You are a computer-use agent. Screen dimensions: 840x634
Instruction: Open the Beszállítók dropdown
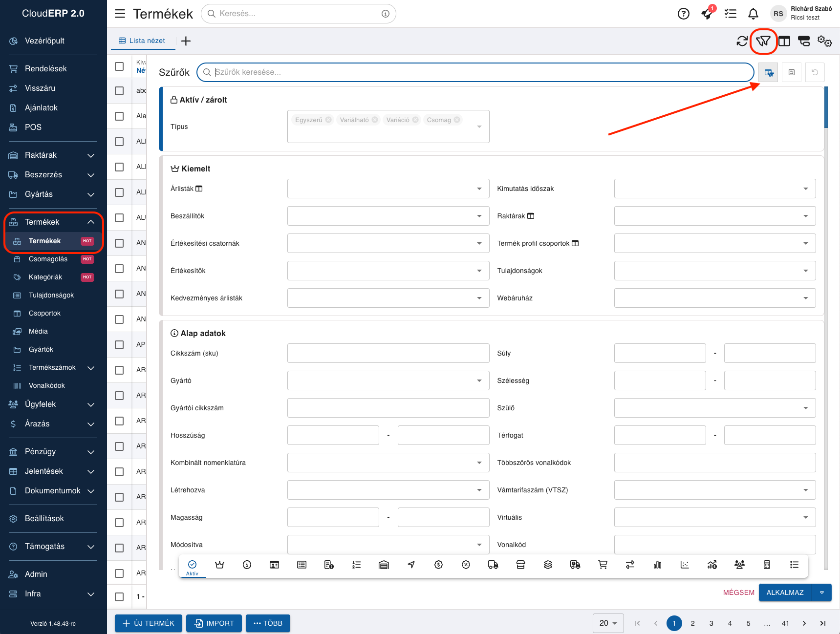[388, 216]
